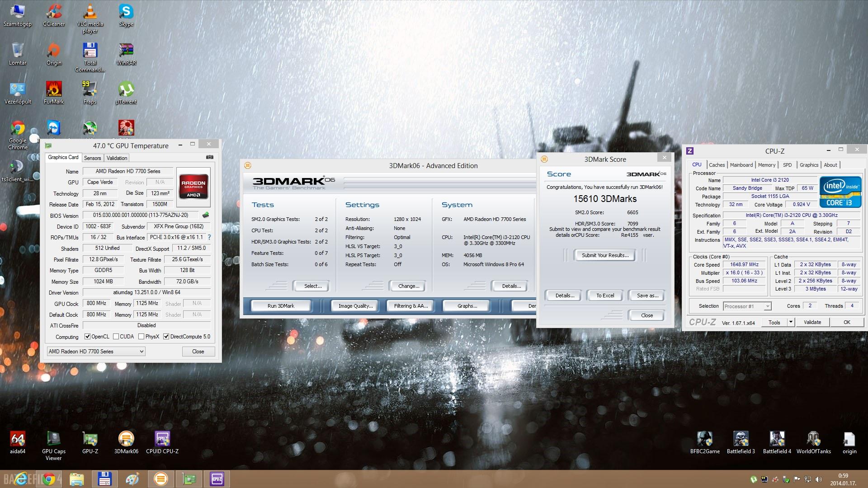Click Bus Interface question mark in GPU-Z
The height and width of the screenshot is (488, 868).
point(209,237)
